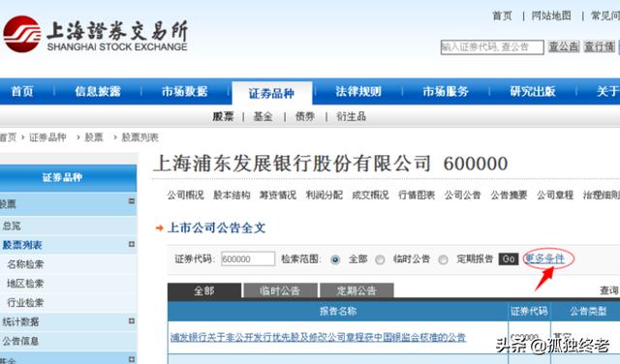Select 总览 in the sidebar

pos(12,226)
